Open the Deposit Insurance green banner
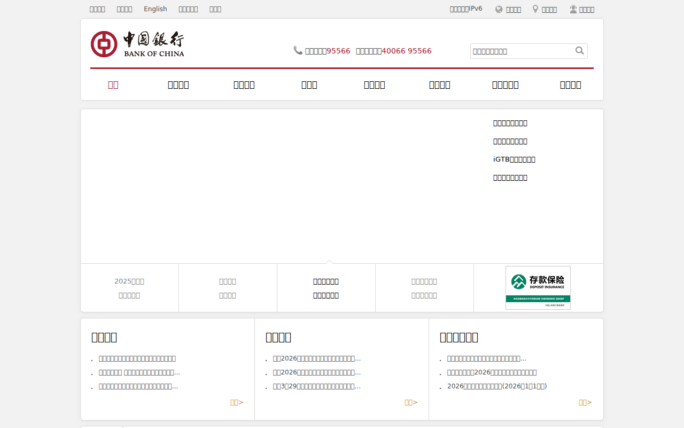The image size is (684, 428). tap(538, 287)
